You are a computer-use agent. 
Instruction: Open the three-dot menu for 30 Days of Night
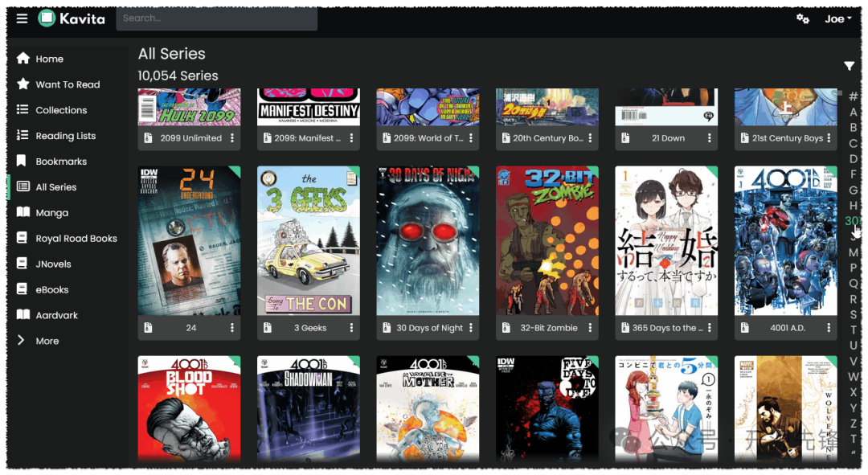[x=471, y=328]
